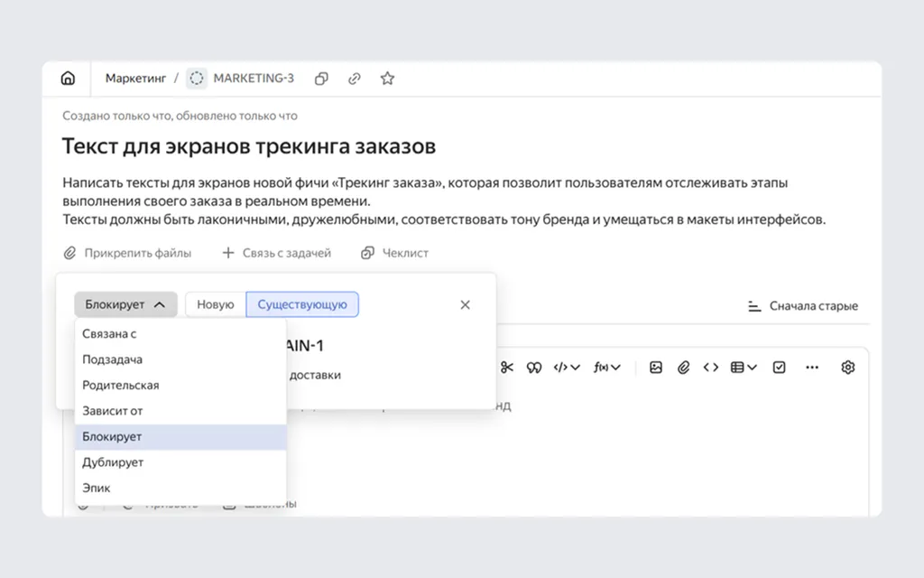Choose Связана с link type

point(180,334)
